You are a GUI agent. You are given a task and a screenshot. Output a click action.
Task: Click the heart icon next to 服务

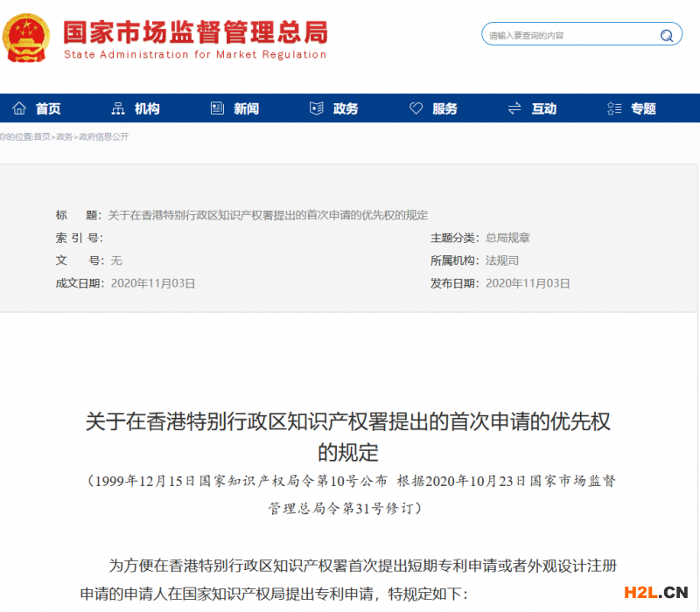point(416,108)
